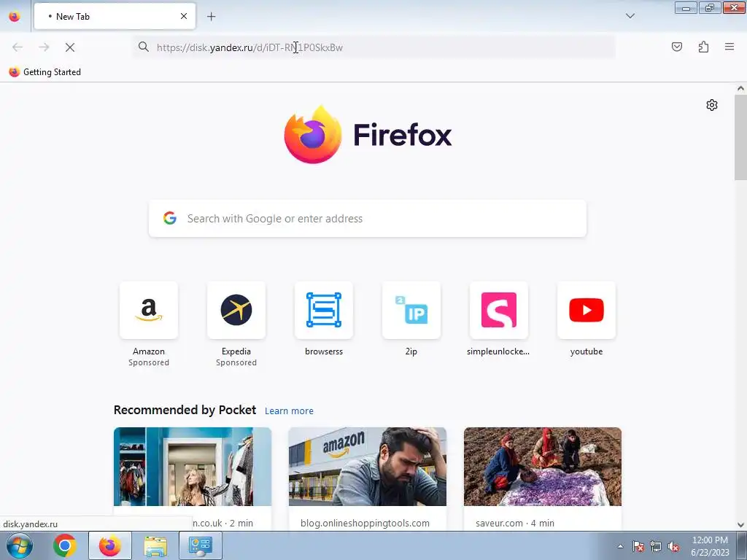The height and width of the screenshot is (560, 747).
Task: Show hidden system tray icons
Action: (620, 546)
